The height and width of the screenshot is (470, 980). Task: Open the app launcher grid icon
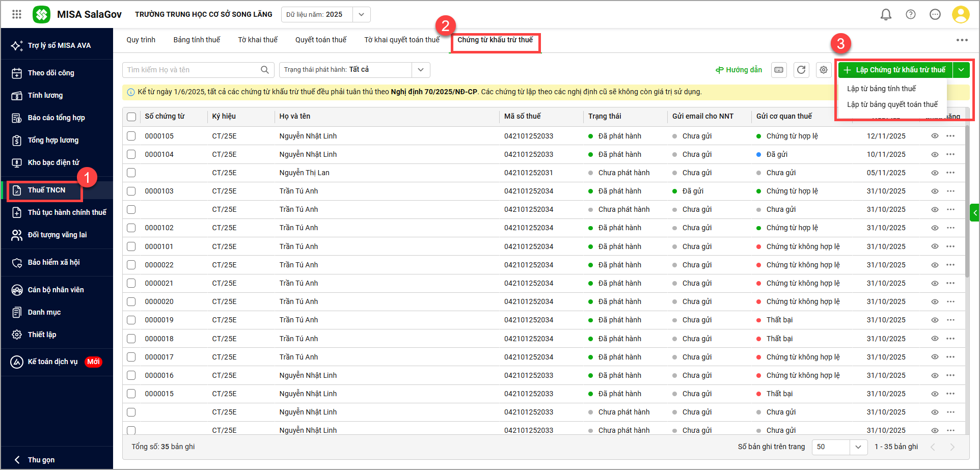(x=17, y=14)
